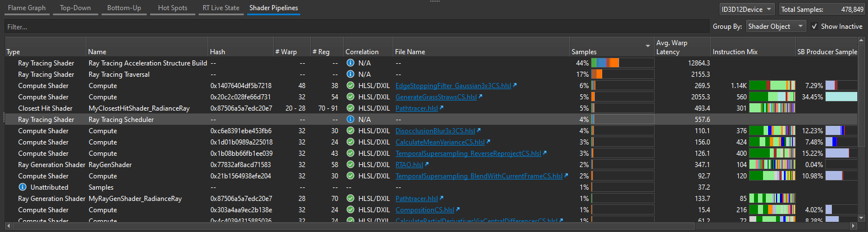Click into the Filter text field
The width and height of the screenshot is (868, 232).
(x=356, y=27)
